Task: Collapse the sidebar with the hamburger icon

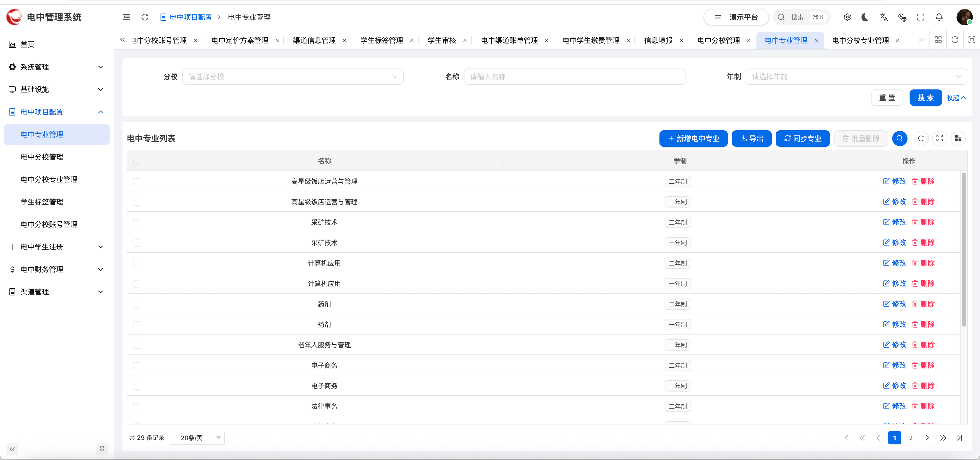Action: [126, 17]
